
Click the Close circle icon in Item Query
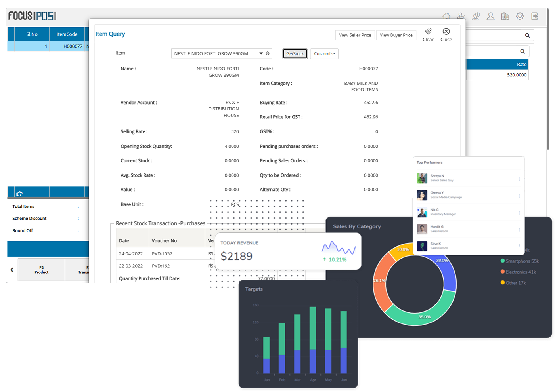click(446, 32)
